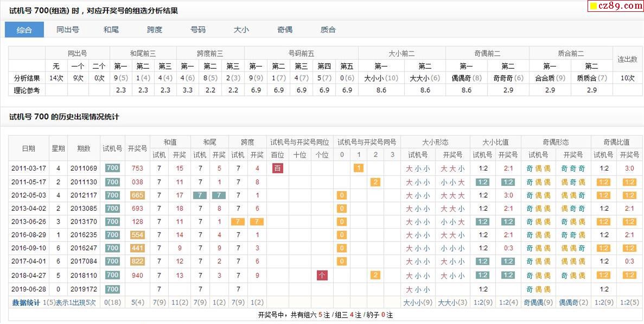Screen dimensions: 644x324
Task: Click the highlighted 554 winning number
Action: [x=137, y=235]
